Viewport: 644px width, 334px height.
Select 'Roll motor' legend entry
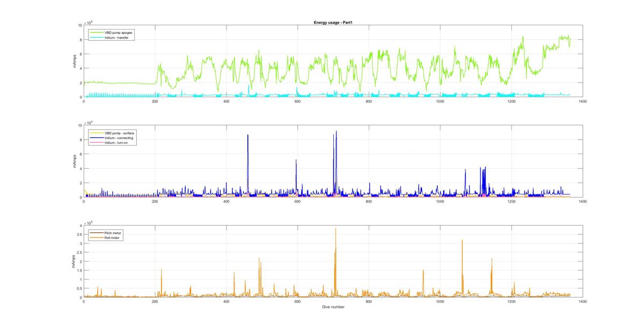tap(112, 238)
